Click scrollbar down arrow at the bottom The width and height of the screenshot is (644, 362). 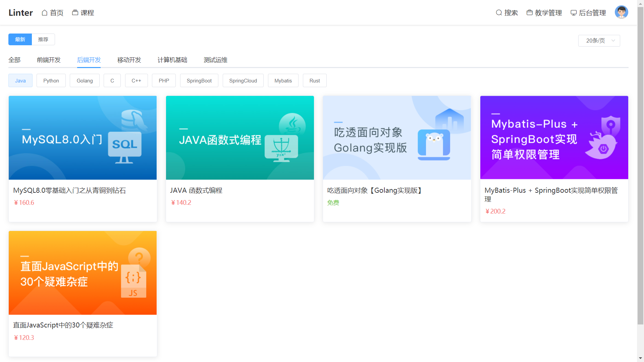click(x=640, y=358)
